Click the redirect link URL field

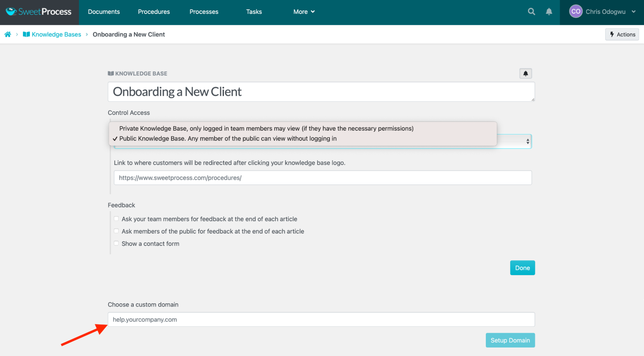(322, 178)
